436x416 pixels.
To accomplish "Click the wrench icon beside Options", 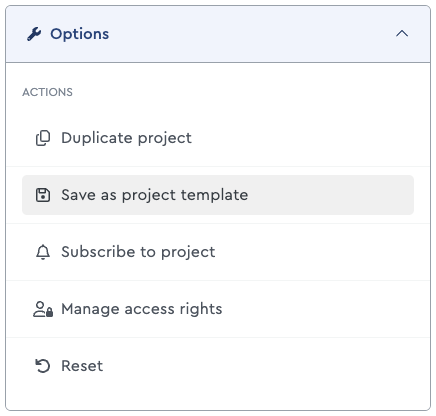I will 34,34.
